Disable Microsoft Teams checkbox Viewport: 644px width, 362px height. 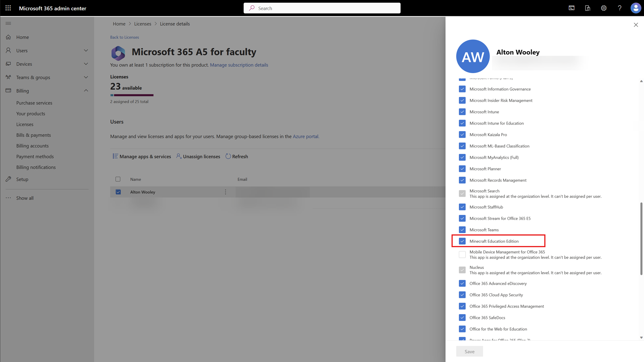pyautogui.click(x=463, y=229)
